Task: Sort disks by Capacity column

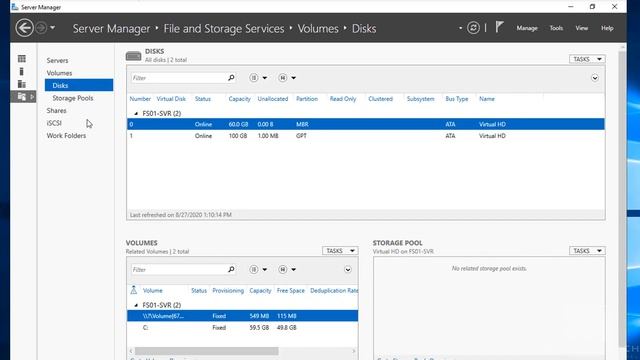Action: [240, 99]
